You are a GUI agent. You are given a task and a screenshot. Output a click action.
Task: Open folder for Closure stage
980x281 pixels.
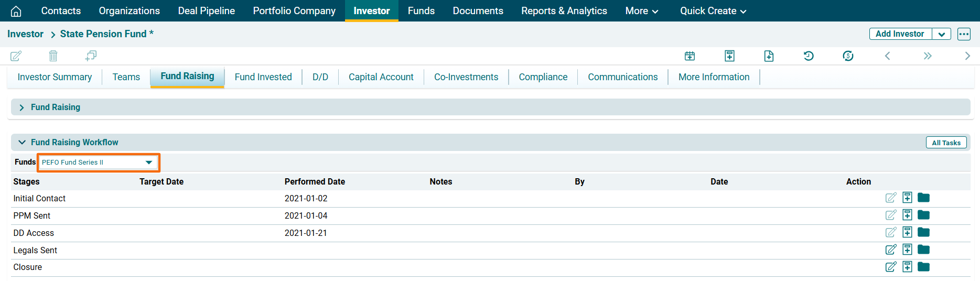(x=923, y=267)
